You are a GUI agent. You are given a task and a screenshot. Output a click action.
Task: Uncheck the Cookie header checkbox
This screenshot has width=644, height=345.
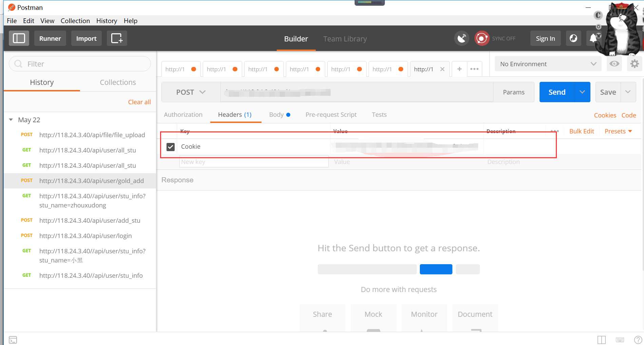pos(171,147)
